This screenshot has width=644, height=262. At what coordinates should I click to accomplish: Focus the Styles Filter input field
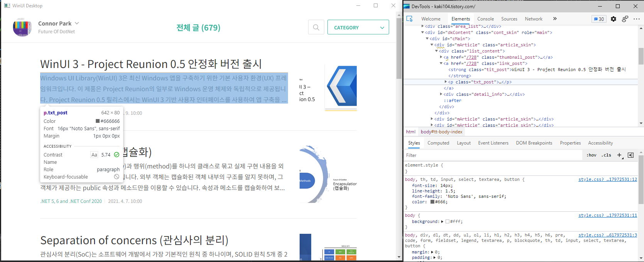pos(493,155)
